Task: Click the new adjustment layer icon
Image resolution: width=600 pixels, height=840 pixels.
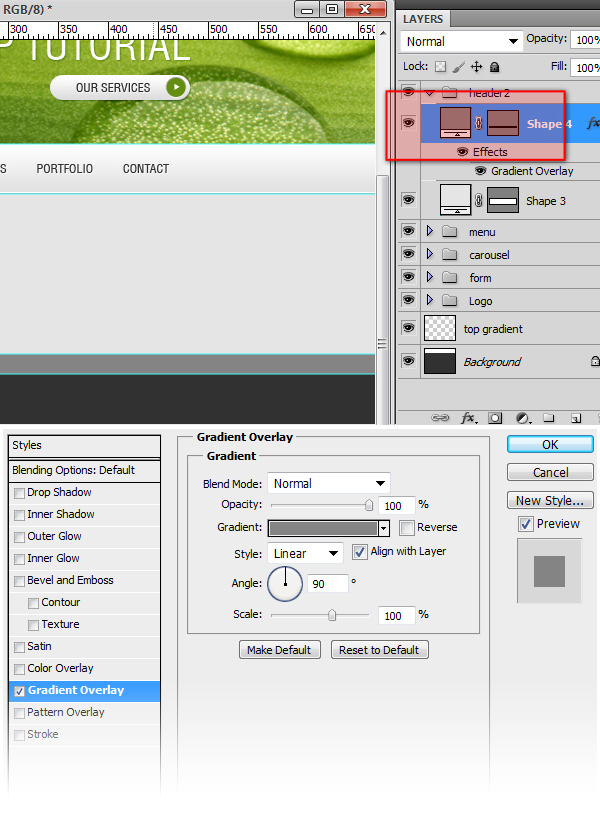Action: 522,418
